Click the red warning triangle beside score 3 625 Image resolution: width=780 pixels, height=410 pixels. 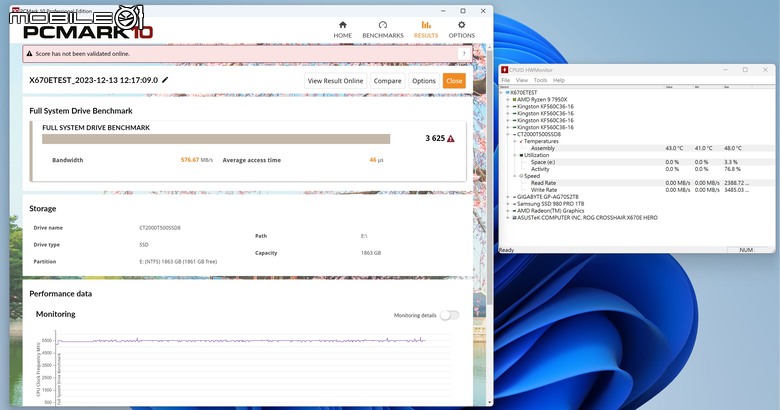451,138
